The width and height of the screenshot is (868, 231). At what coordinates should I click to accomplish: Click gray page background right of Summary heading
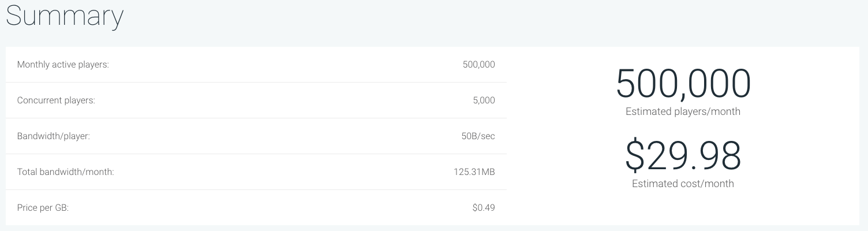[462, 20]
